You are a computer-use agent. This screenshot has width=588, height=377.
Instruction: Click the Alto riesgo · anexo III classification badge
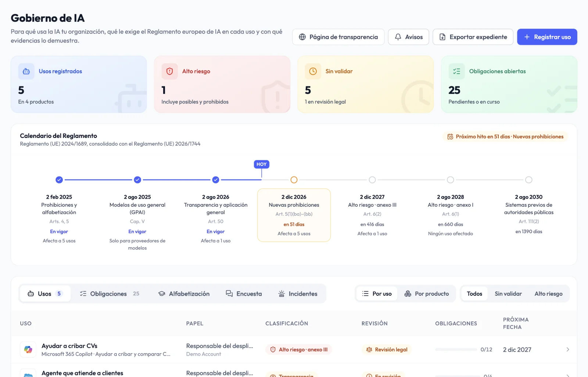[299, 349]
